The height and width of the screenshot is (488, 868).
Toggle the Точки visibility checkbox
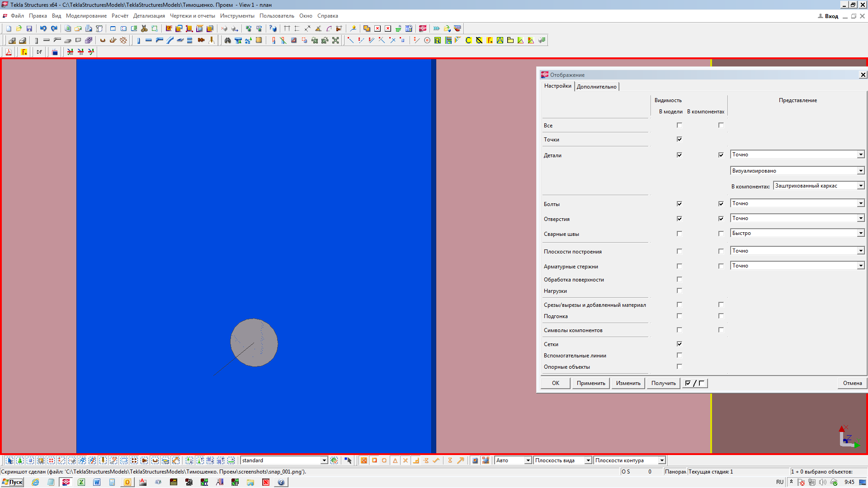pos(679,139)
